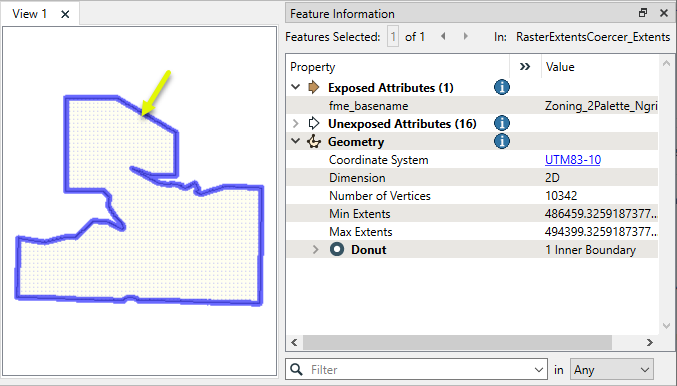This screenshot has width=677, height=386.
Task: Click the filter search magnifier icon
Action: pyautogui.click(x=297, y=370)
